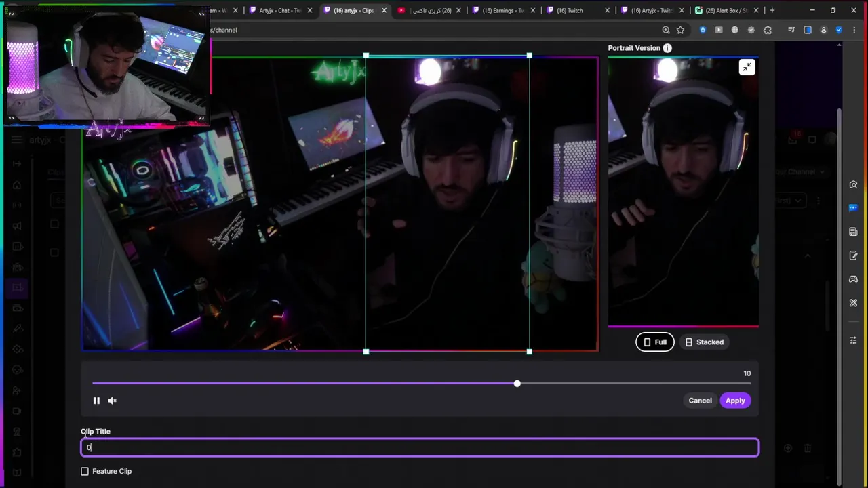868x488 pixels.
Task: Open the sidebar games controller icon
Action: click(853, 279)
